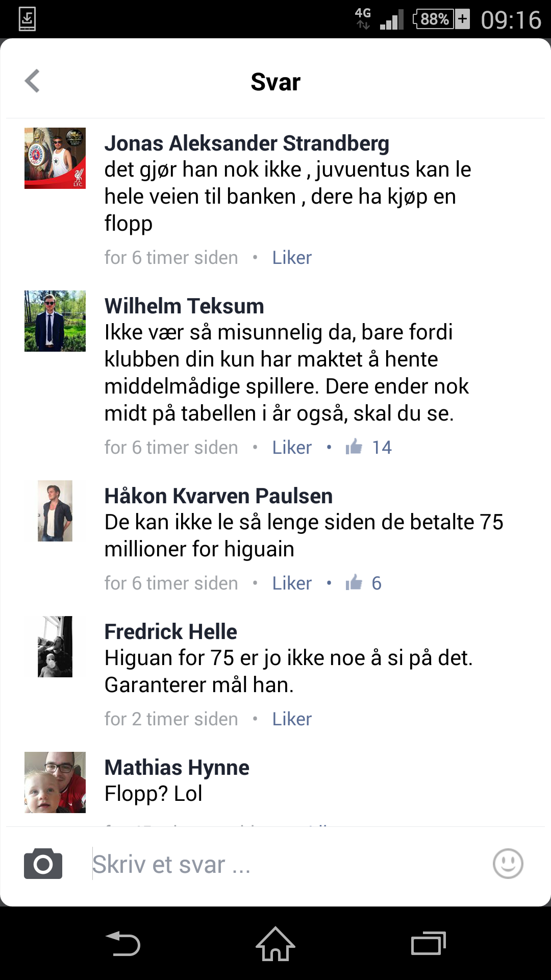This screenshot has width=551, height=980.
Task: Like Håkon Kvarven Paulsen's comment
Action: pos(292,583)
